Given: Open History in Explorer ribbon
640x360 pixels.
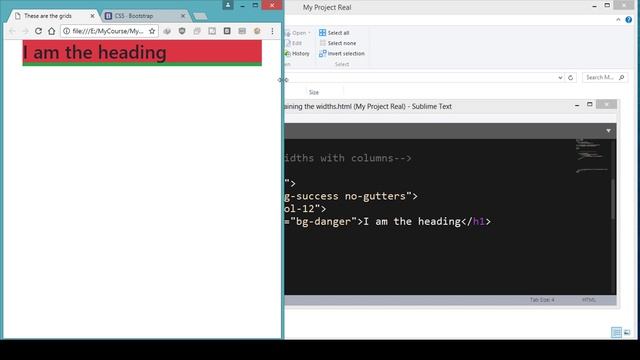Looking at the screenshot, I should tap(297, 53).
